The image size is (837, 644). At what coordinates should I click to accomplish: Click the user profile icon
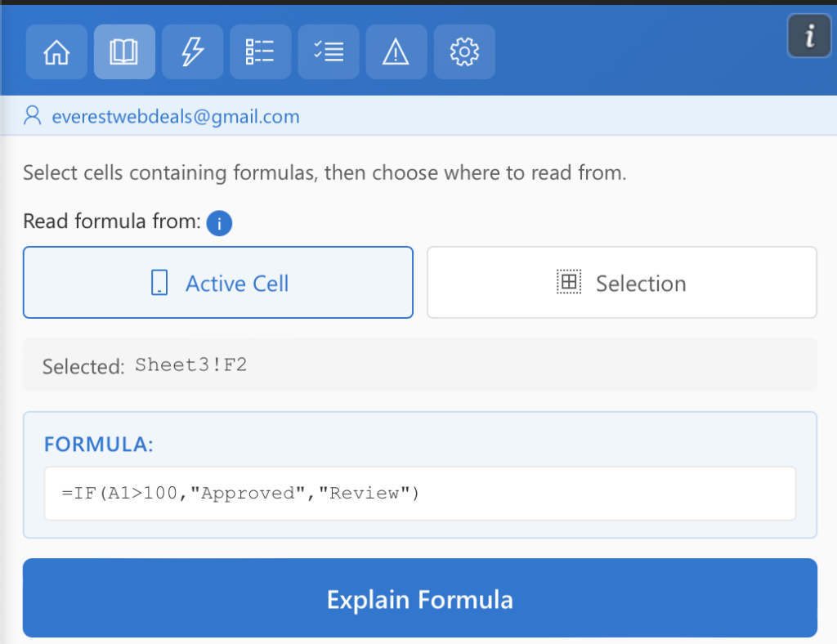click(x=33, y=115)
